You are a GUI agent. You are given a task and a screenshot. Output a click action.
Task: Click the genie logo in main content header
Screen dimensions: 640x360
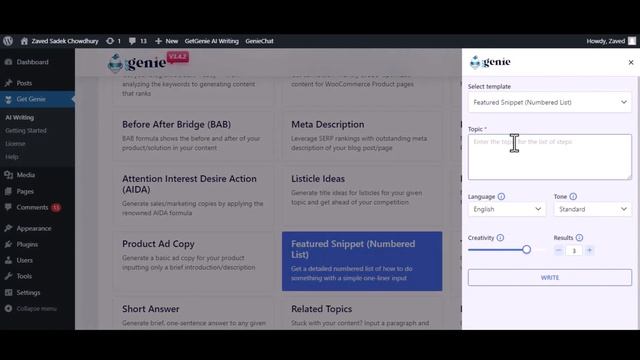coord(137,62)
